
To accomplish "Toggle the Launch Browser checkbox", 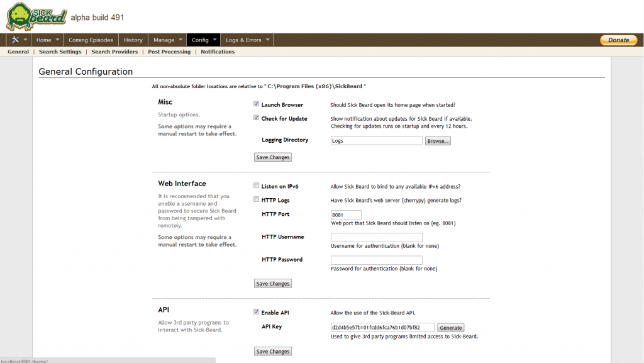I will click(x=257, y=104).
